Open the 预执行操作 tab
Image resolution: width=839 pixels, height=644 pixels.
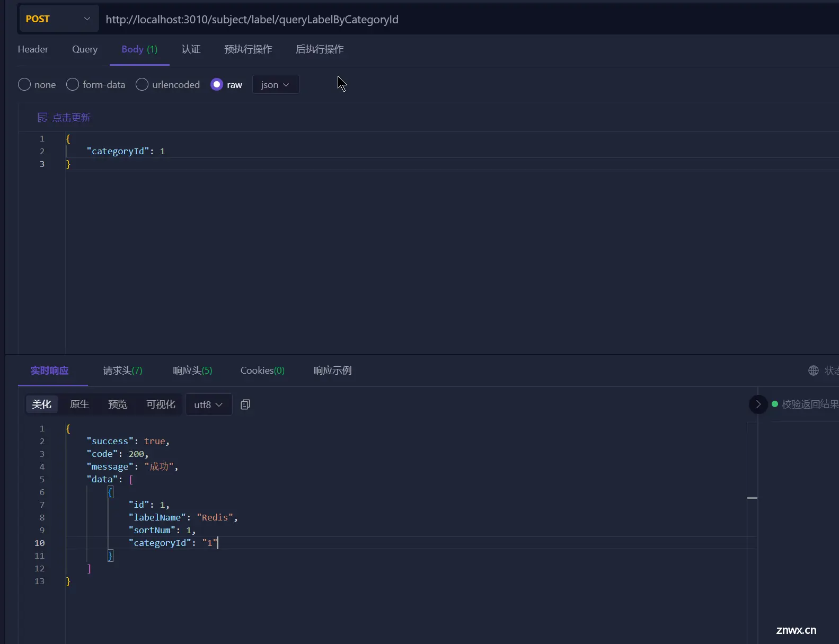pos(248,49)
